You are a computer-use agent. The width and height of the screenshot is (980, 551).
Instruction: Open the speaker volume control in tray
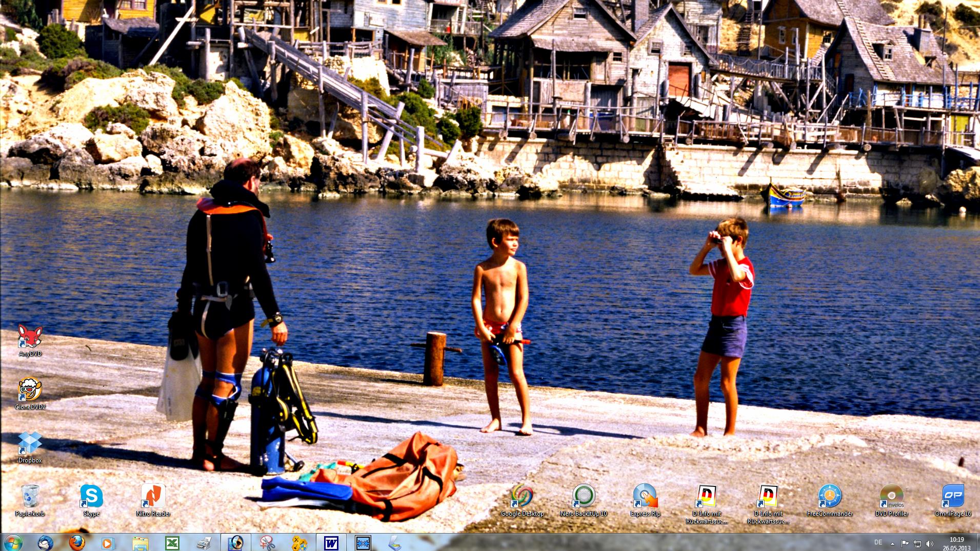click(x=930, y=543)
